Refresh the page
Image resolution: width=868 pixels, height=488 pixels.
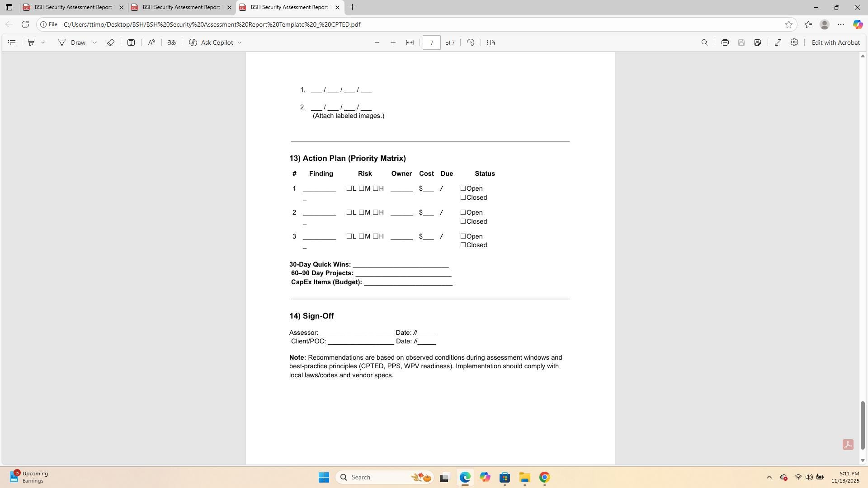[25, 24]
